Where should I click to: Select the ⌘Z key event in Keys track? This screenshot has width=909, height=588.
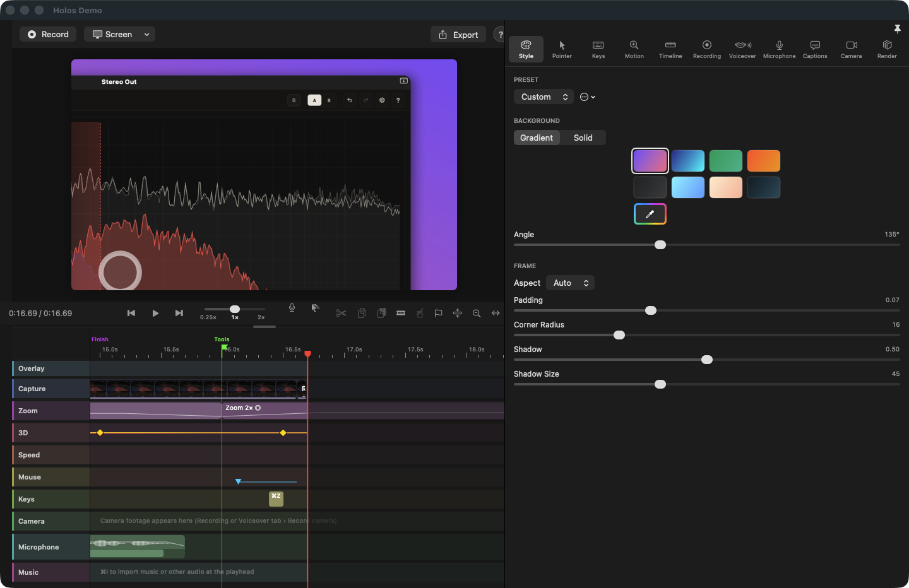(x=276, y=498)
